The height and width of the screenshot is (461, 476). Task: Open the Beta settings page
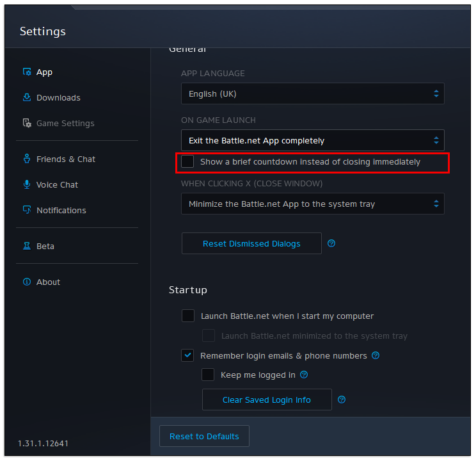[x=45, y=246]
